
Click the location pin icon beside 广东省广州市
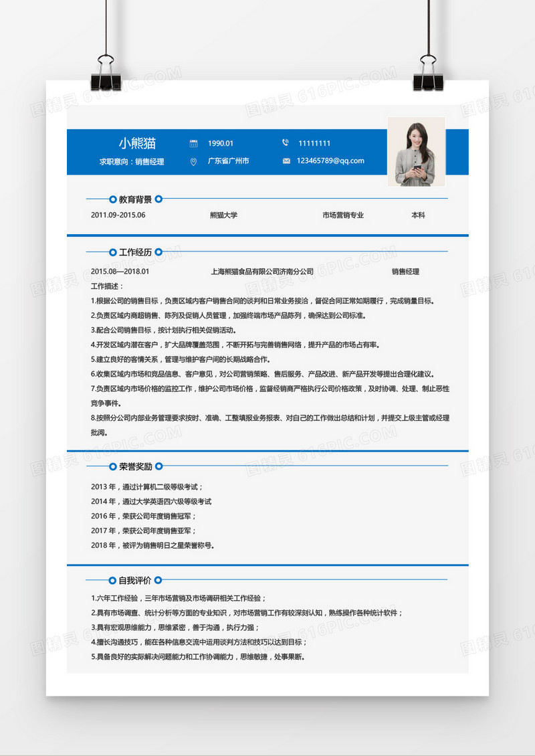(x=193, y=161)
